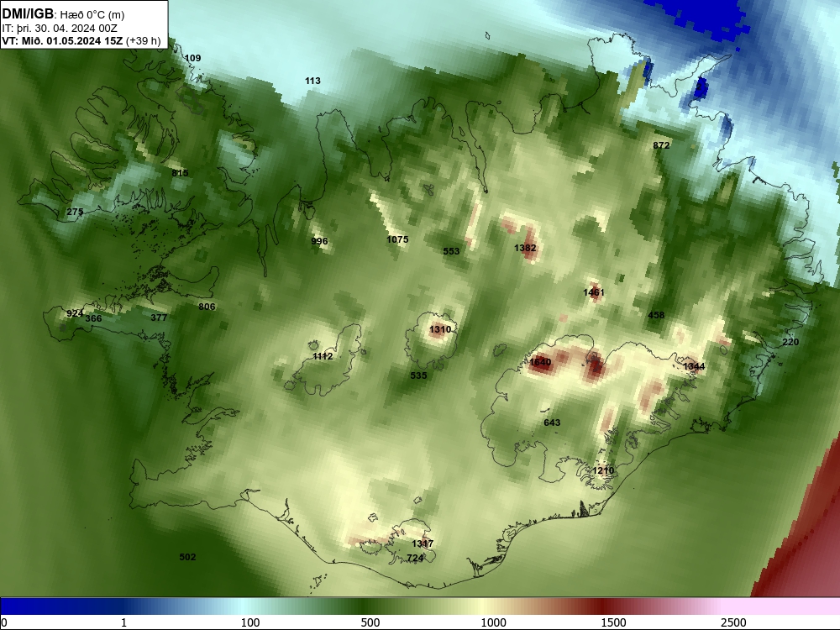Click the 996 value label
Image resolution: width=840 pixels, height=630 pixels.
point(319,241)
